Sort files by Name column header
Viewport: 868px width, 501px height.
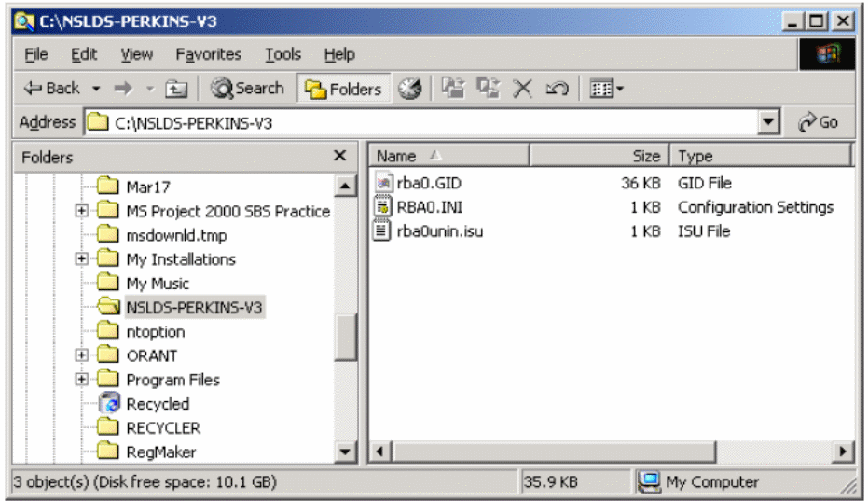click(449, 156)
